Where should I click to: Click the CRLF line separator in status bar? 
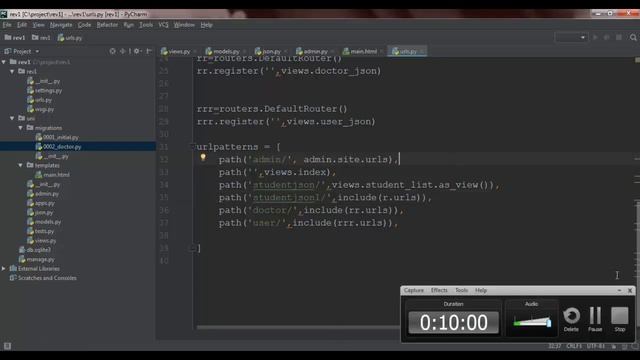(574, 346)
